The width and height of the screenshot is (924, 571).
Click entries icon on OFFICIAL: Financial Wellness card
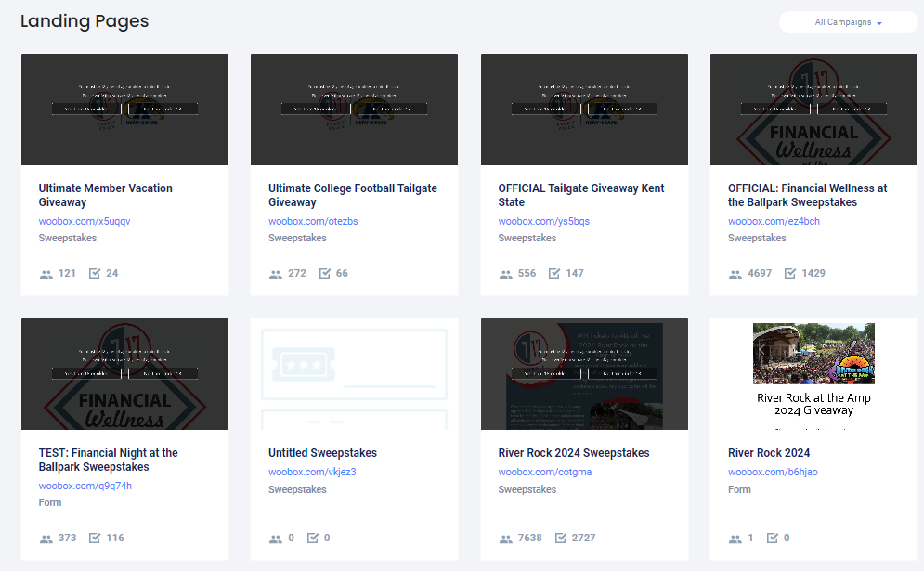tap(789, 273)
